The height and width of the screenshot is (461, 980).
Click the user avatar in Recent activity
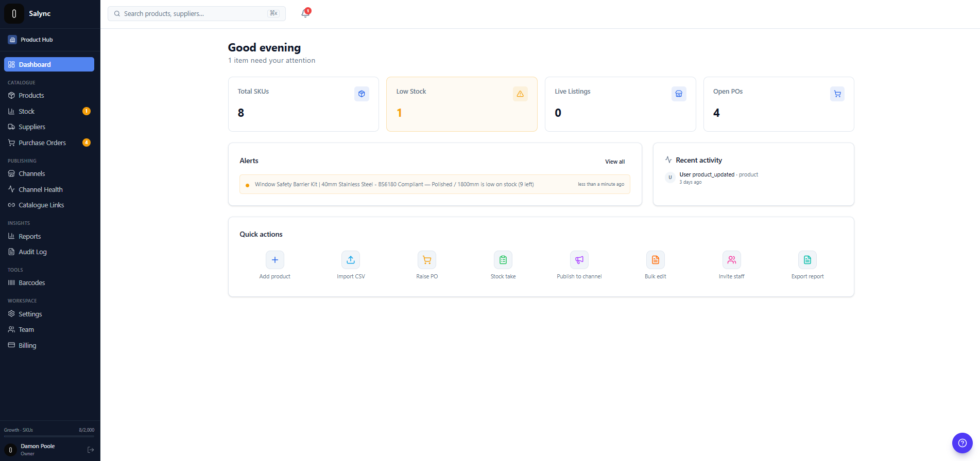670,178
